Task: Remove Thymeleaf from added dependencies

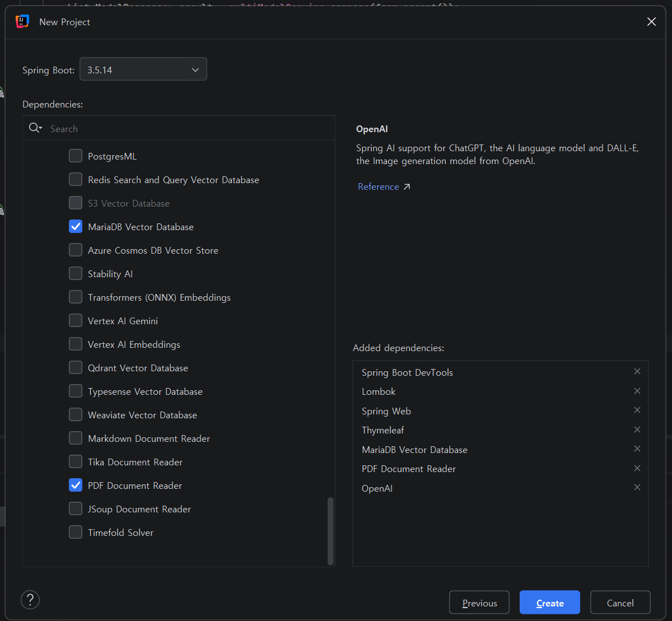Action: tap(637, 429)
